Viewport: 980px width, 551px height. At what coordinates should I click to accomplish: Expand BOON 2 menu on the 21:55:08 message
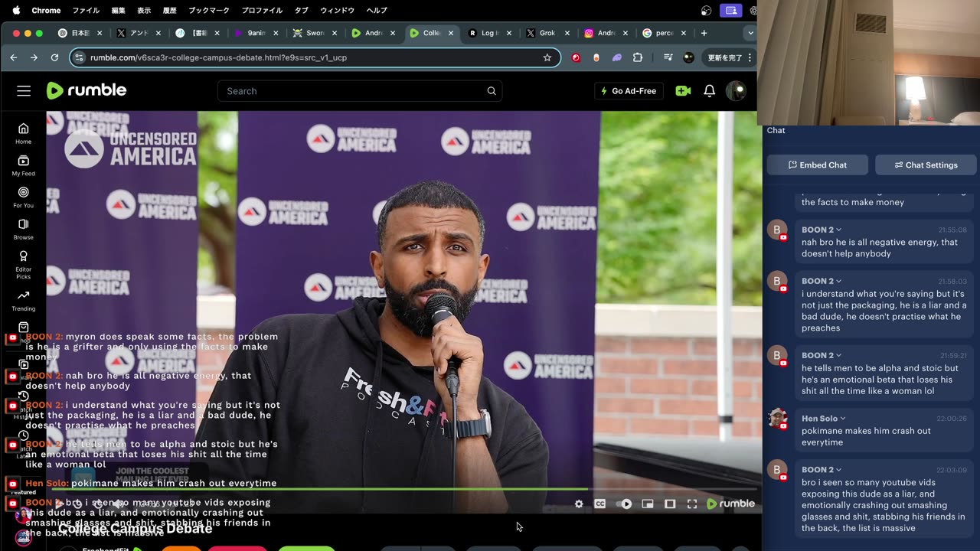838,230
